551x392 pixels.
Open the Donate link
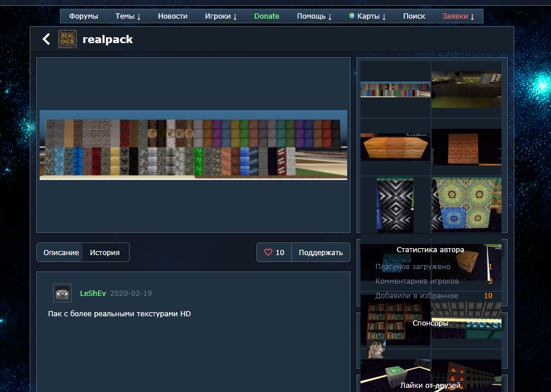coord(267,16)
